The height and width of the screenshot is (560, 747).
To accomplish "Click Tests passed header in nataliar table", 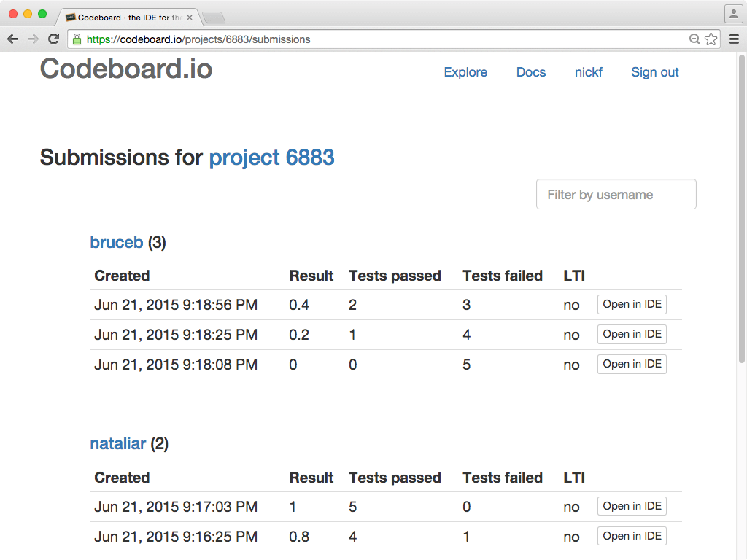I will (395, 478).
